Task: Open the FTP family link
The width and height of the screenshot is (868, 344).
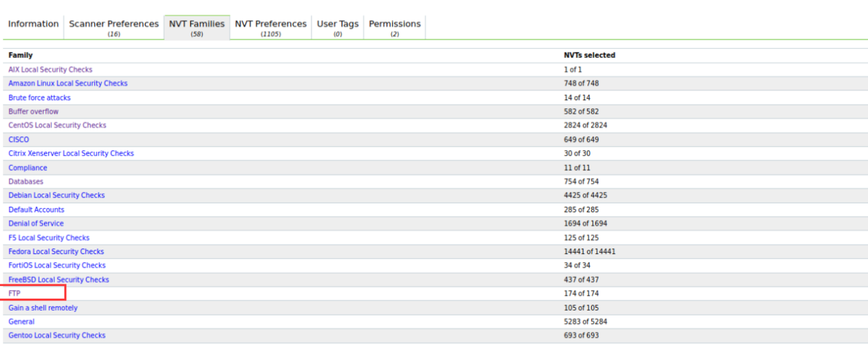Action: [14, 293]
